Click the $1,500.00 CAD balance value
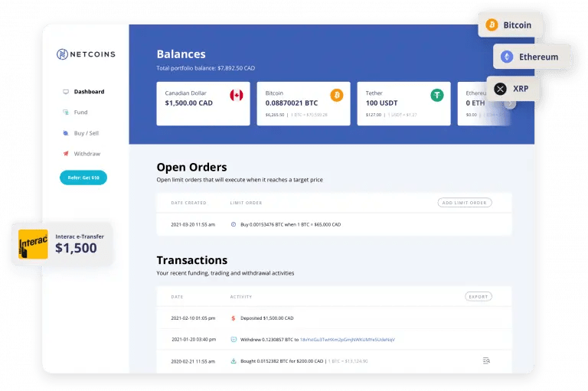This screenshot has width=588, height=391. tap(188, 103)
